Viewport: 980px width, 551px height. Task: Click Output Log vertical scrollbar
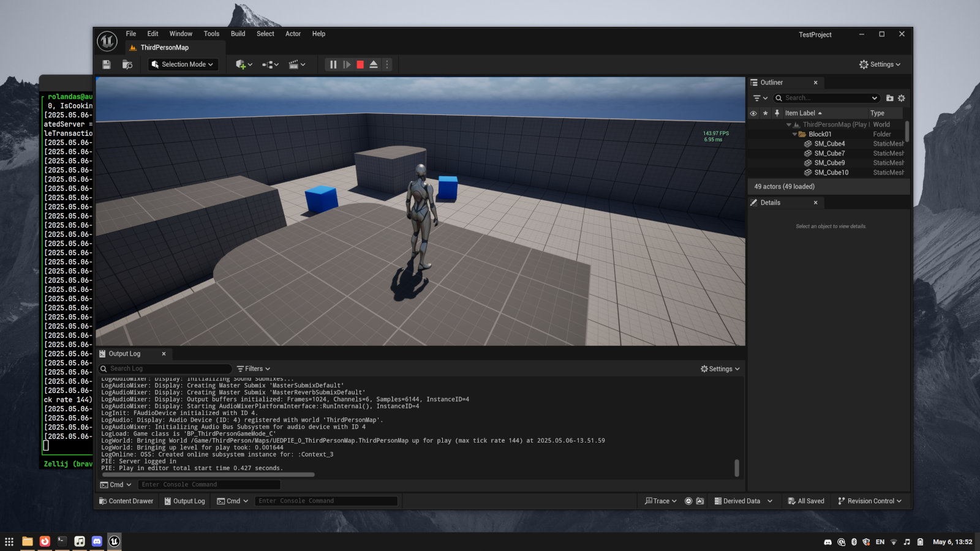736,468
